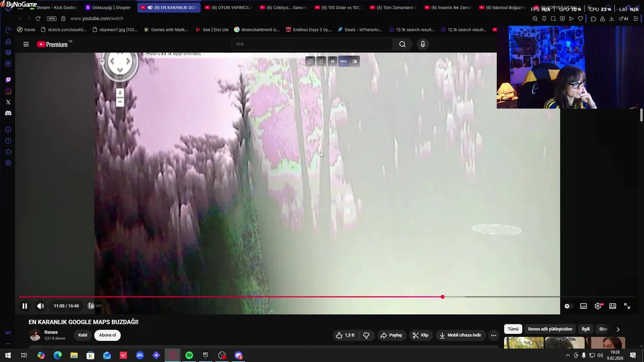Dislike the video
This screenshot has width=644, height=362.
pos(366,335)
